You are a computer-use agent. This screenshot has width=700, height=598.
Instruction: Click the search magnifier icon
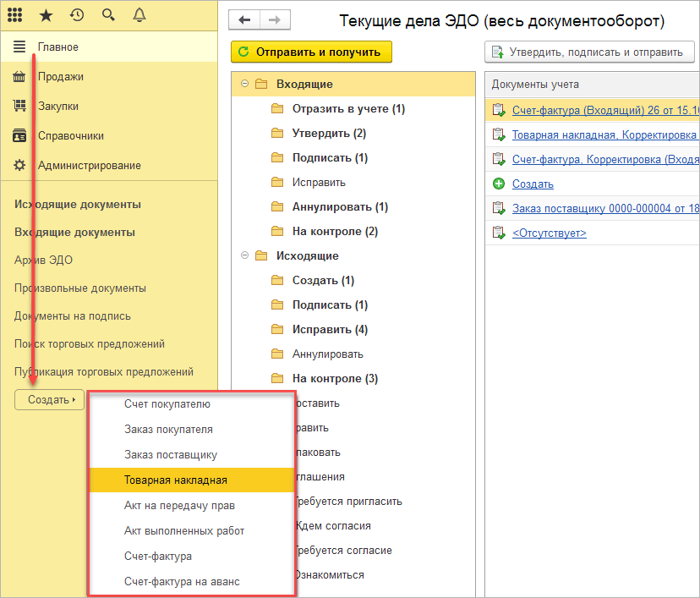(x=107, y=14)
